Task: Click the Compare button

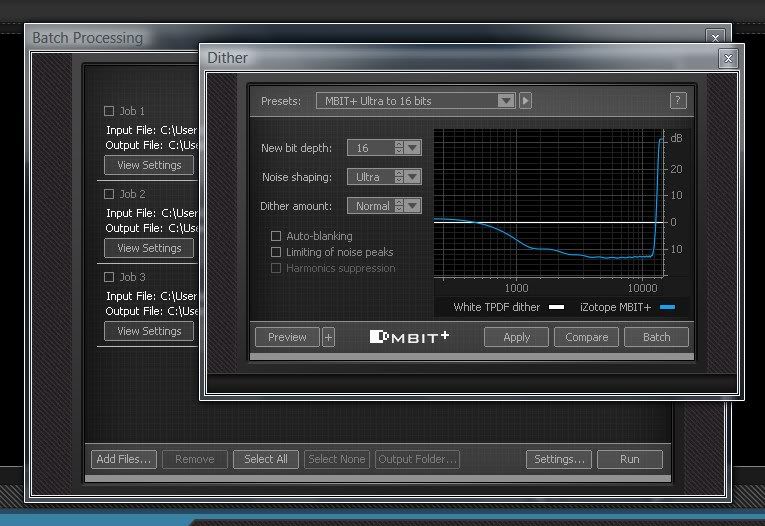Action: point(586,337)
